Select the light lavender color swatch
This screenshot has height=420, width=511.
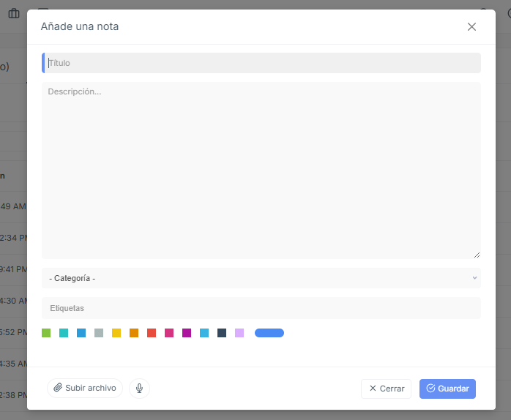coord(239,333)
